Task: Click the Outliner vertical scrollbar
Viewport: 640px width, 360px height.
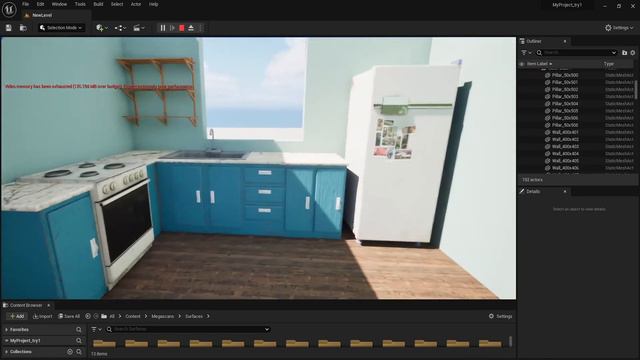Action: pos(636,89)
